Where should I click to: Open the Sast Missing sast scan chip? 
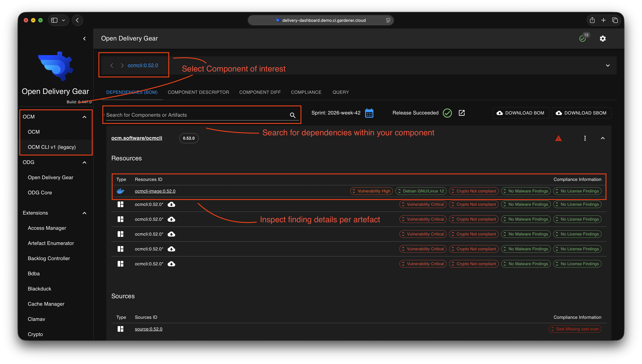point(575,329)
